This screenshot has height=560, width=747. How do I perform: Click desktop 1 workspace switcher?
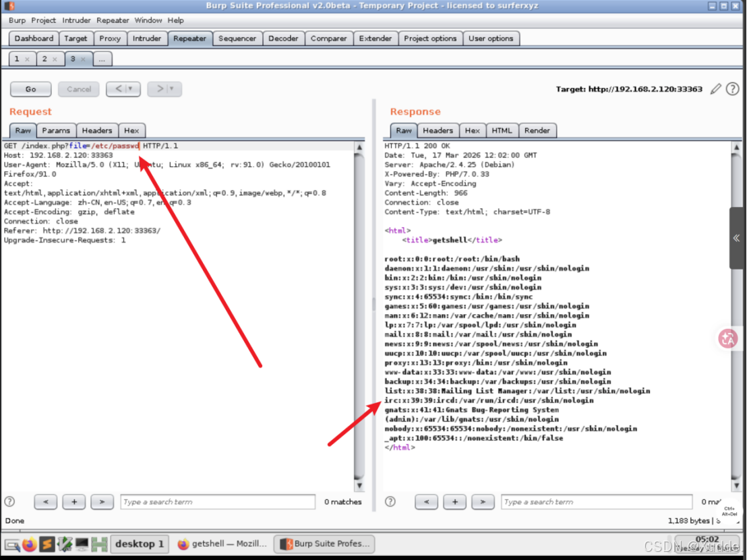(x=139, y=544)
